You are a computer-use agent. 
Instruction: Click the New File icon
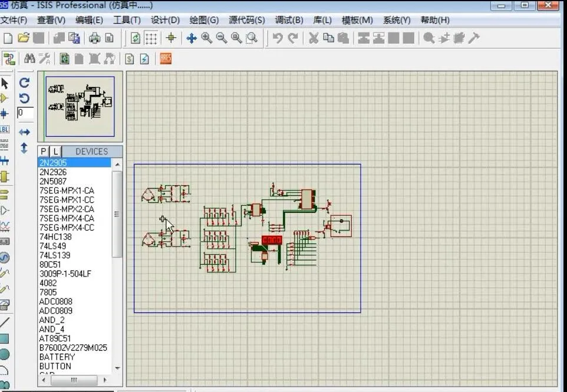tap(8, 38)
